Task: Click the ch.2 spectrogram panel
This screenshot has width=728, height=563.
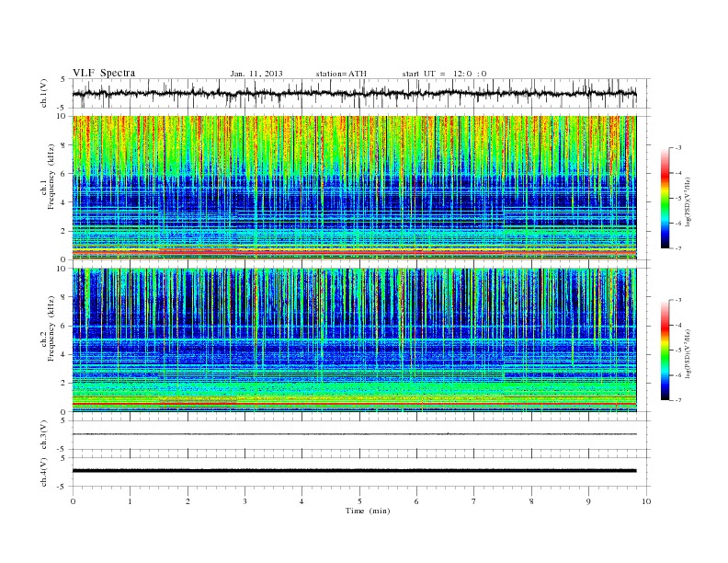Action: coord(354,339)
